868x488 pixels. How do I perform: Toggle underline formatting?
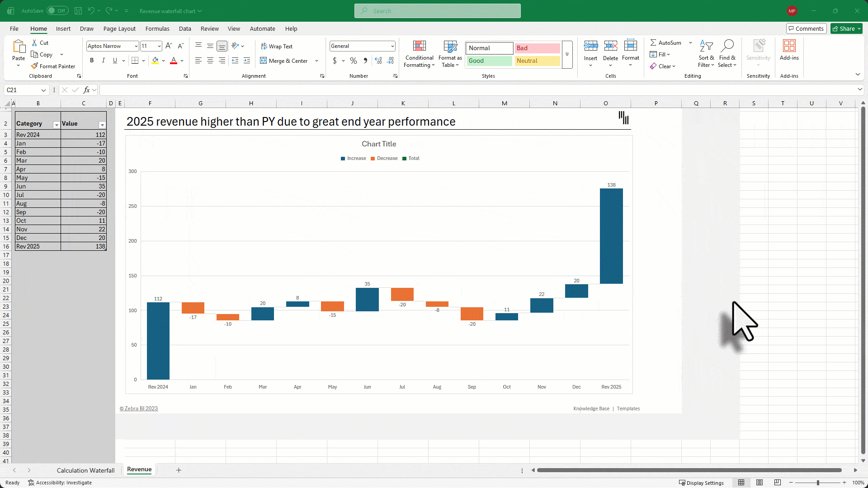coord(114,60)
